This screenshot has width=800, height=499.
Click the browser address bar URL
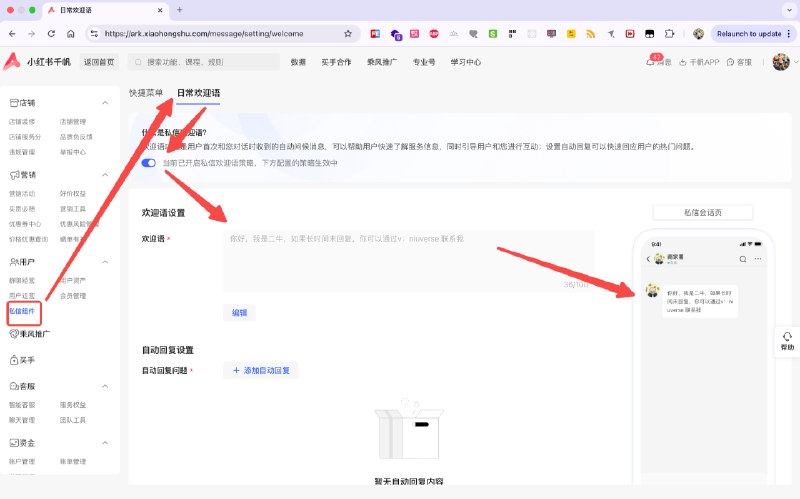coord(204,34)
